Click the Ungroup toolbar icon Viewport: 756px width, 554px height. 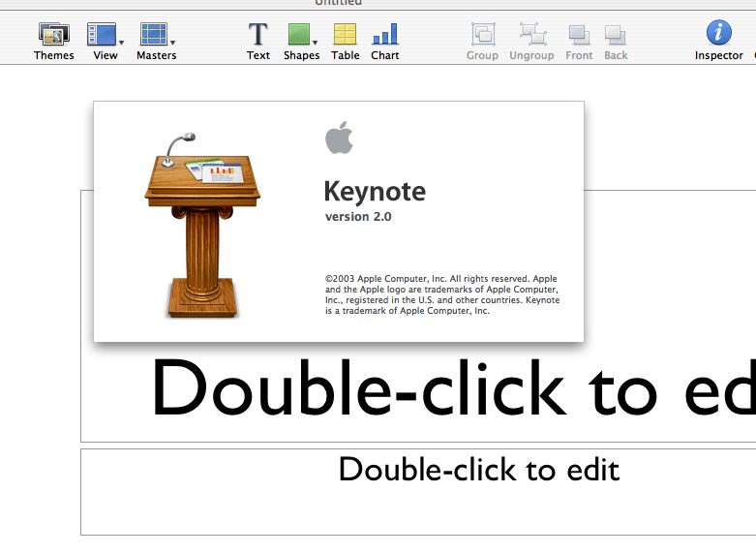coord(532,34)
